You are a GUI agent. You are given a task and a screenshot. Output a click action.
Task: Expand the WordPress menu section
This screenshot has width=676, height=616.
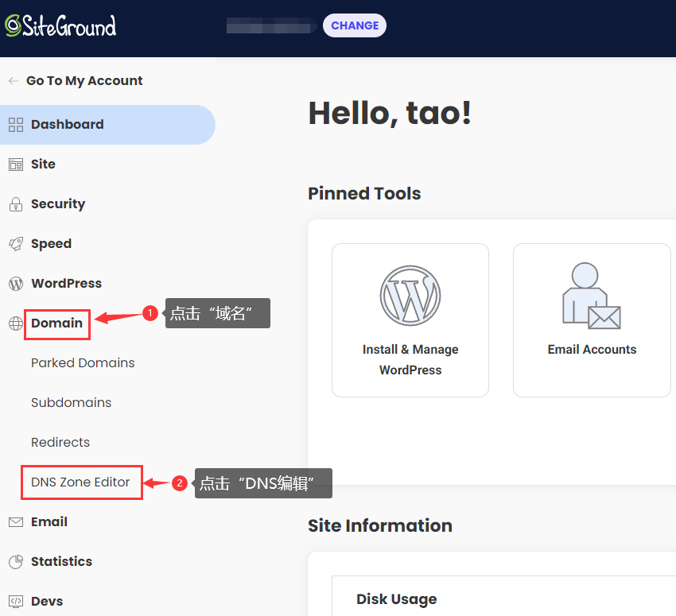coord(66,283)
